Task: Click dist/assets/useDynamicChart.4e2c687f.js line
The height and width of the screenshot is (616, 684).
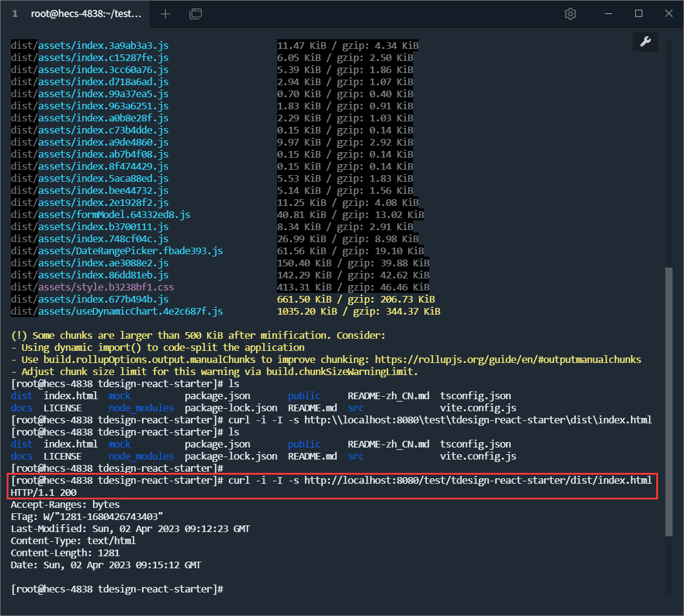Action: (117, 311)
